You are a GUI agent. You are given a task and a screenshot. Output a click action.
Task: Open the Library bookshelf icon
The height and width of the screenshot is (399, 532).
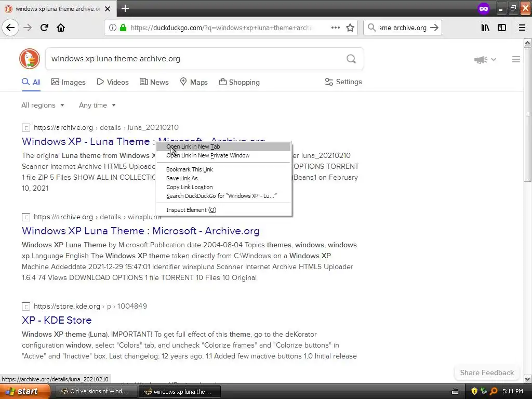(x=485, y=28)
